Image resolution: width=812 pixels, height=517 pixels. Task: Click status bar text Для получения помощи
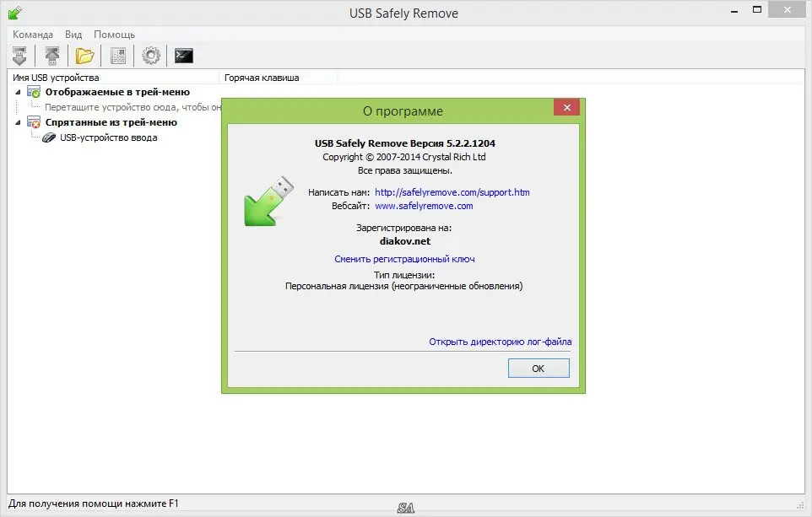(x=93, y=503)
